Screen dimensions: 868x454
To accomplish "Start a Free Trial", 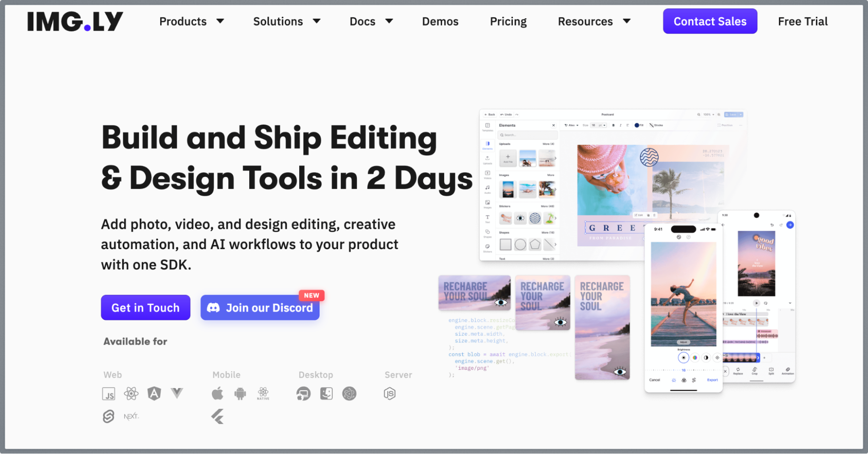I will point(803,21).
